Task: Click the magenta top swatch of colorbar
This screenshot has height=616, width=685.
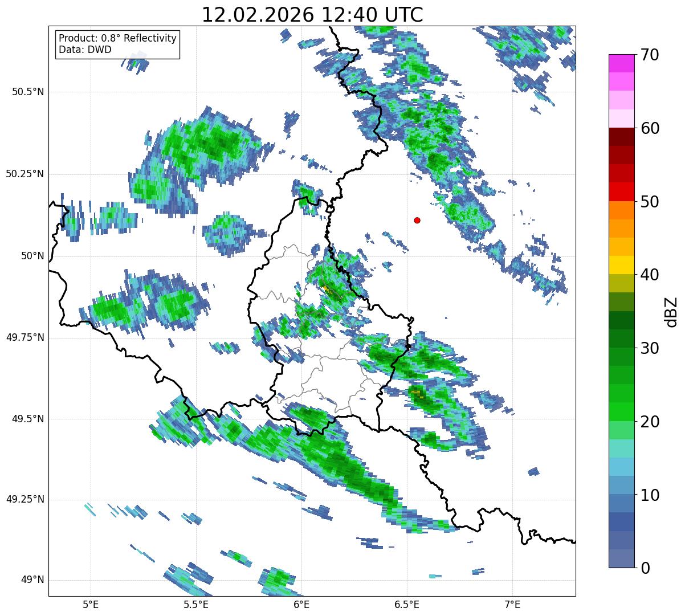Action: click(x=622, y=63)
